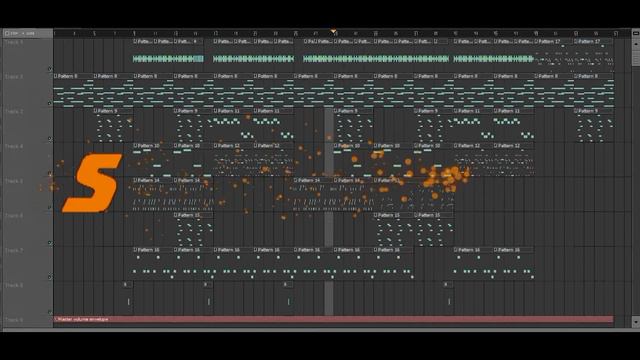Select the Track 8 label
The width and height of the screenshot is (640, 360).
click(x=14, y=285)
